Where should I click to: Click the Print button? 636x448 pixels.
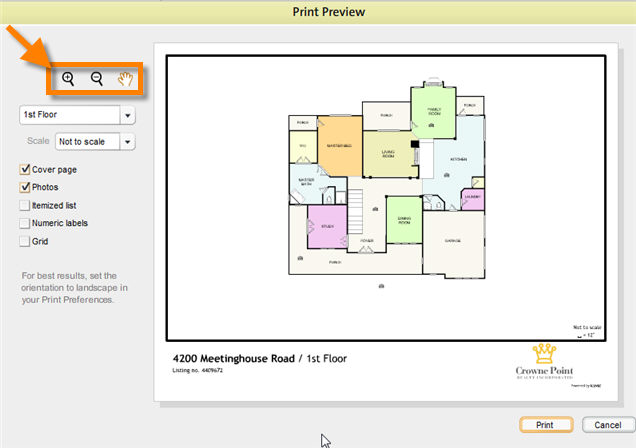point(545,425)
